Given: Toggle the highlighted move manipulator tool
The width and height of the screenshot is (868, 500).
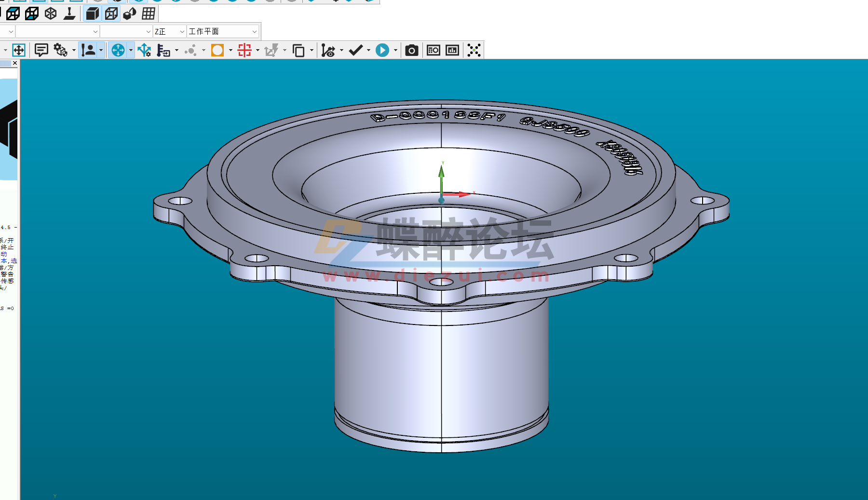Looking at the screenshot, I should pos(19,50).
